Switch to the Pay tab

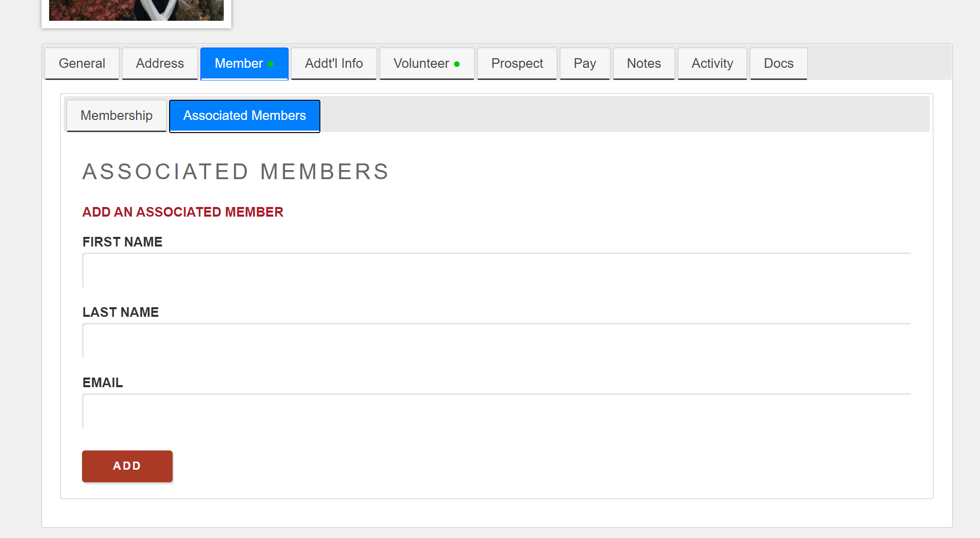[585, 64]
